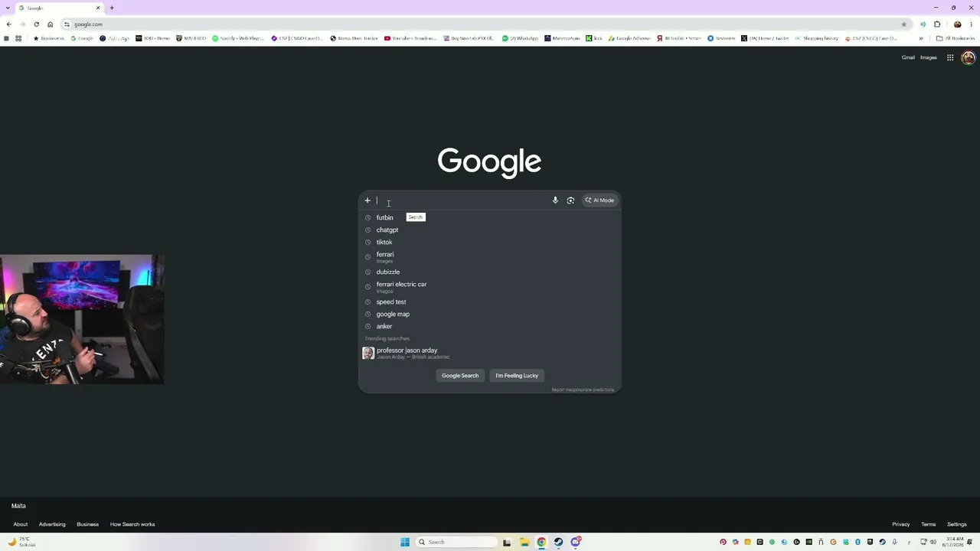Open the Advertising footer link
The image size is (980, 551).
(x=52, y=524)
